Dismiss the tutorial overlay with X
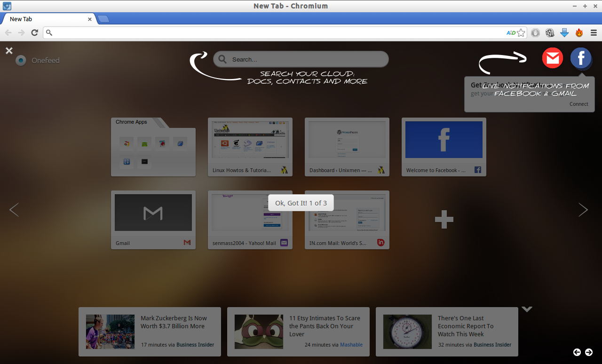This screenshot has width=602, height=364. 9,50
